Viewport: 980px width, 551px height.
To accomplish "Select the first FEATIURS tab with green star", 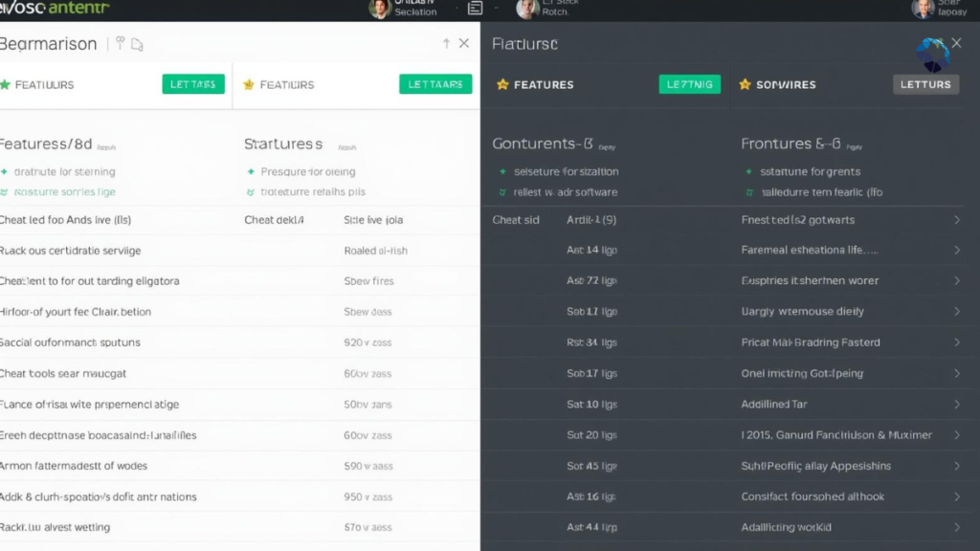I will click(x=37, y=84).
